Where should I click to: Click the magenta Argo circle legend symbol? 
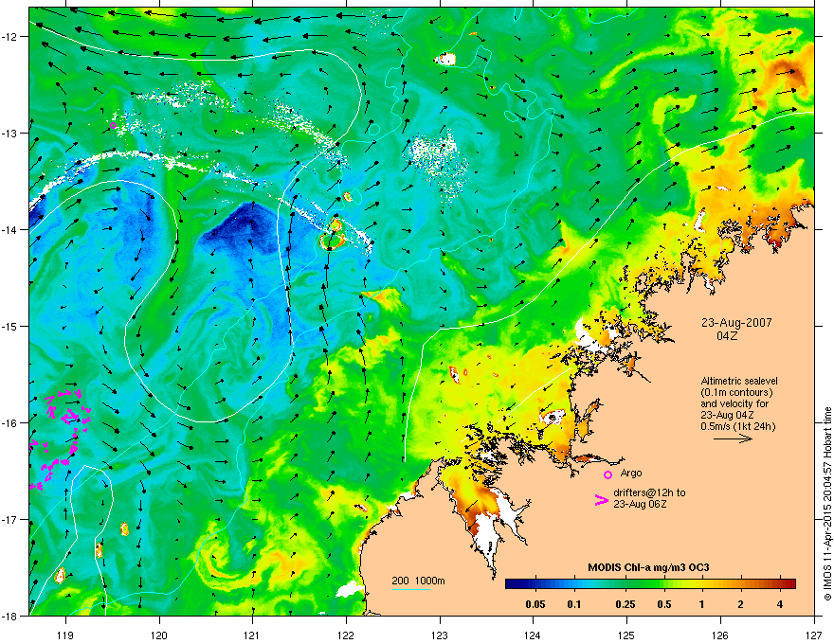pyautogui.click(x=607, y=474)
